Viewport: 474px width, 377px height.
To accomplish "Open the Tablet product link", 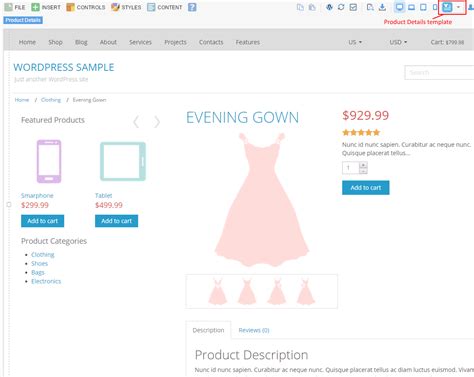I will [103, 196].
